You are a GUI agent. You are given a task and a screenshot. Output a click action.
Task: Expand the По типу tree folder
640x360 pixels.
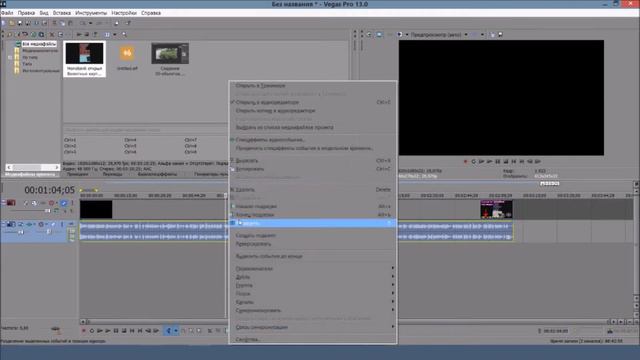click(x=10, y=58)
